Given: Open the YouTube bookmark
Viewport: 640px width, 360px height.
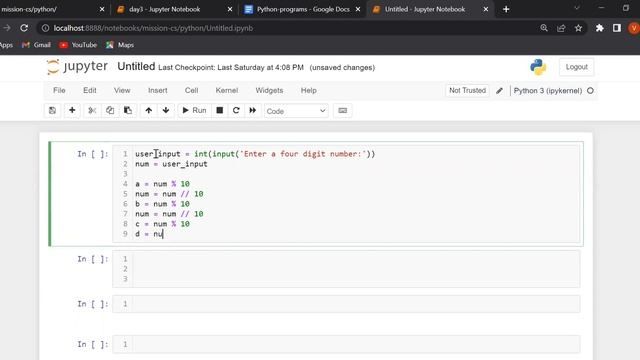Looking at the screenshot, I should coord(78,45).
